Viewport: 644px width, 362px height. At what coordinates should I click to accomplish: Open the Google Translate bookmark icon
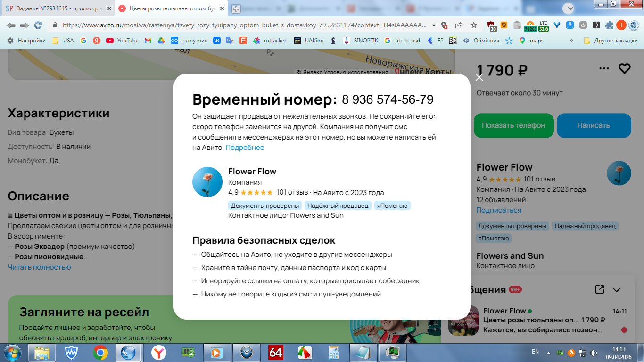[x=230, y=41]
